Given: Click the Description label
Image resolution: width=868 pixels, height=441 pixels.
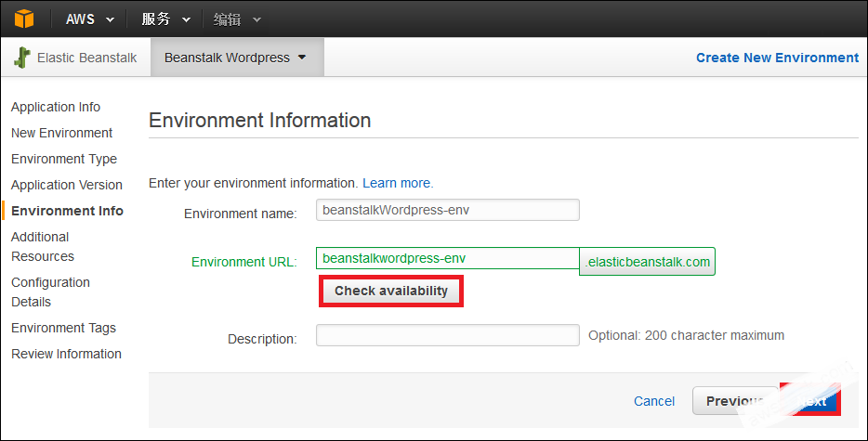Looking at the screenshot, I should pos(262,339).
